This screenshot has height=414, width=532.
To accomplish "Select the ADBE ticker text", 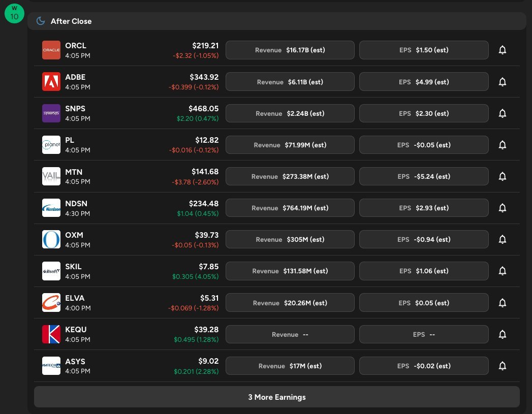I will click(x=75, y=77).
